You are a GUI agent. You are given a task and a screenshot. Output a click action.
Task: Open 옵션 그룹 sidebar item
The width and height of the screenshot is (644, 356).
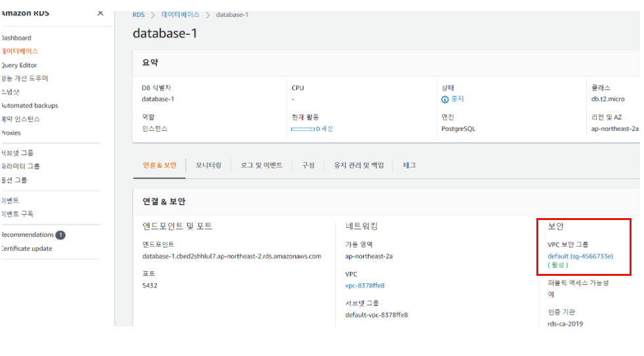pyautogui.click(x=14, y=180)
